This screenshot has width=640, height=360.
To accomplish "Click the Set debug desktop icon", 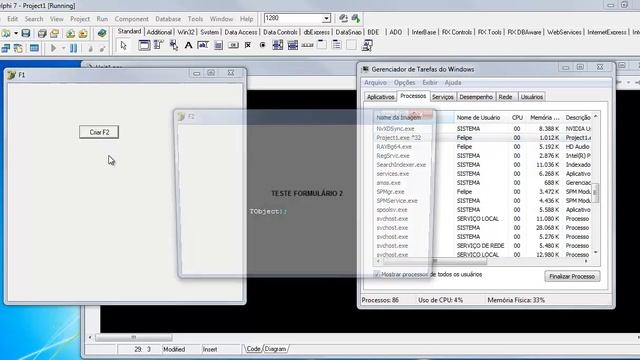I will coord(356,18).
